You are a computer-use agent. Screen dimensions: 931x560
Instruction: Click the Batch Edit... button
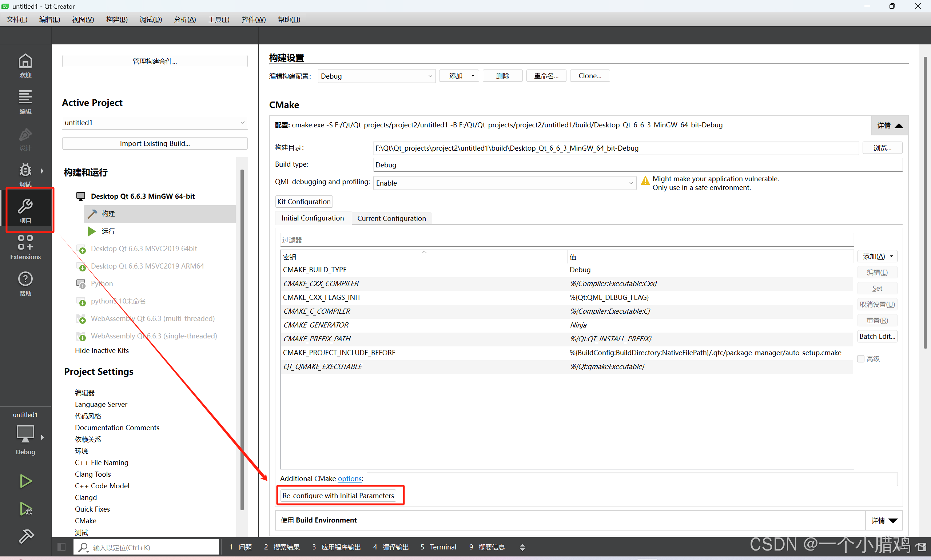pos(877,336)
